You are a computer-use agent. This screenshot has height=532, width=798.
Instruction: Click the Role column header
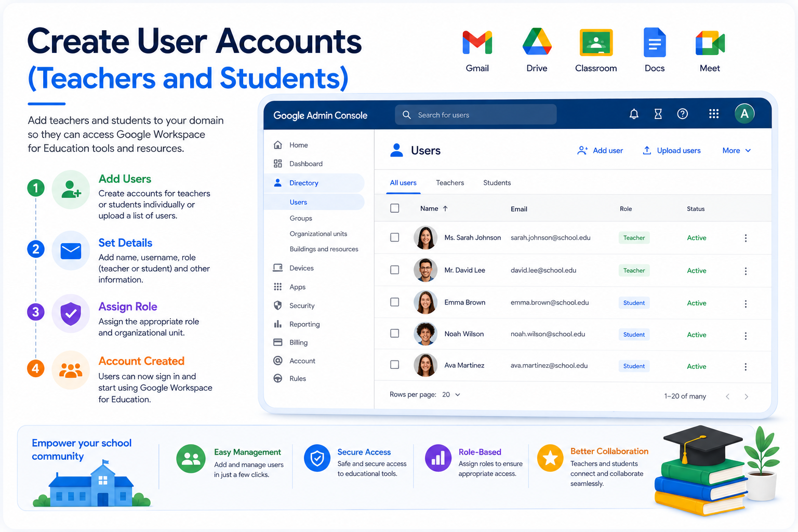click(626, 209)
